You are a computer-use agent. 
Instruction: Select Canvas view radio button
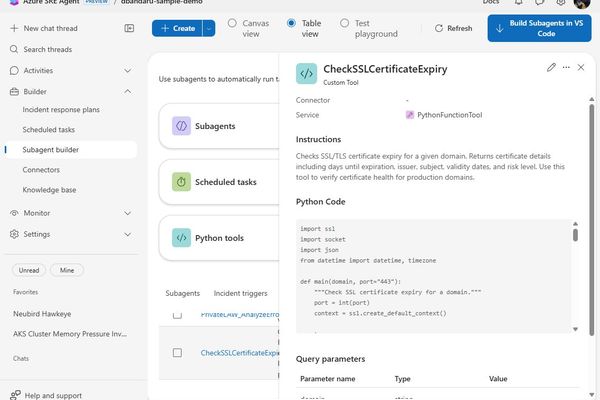[x=232, y=23]
